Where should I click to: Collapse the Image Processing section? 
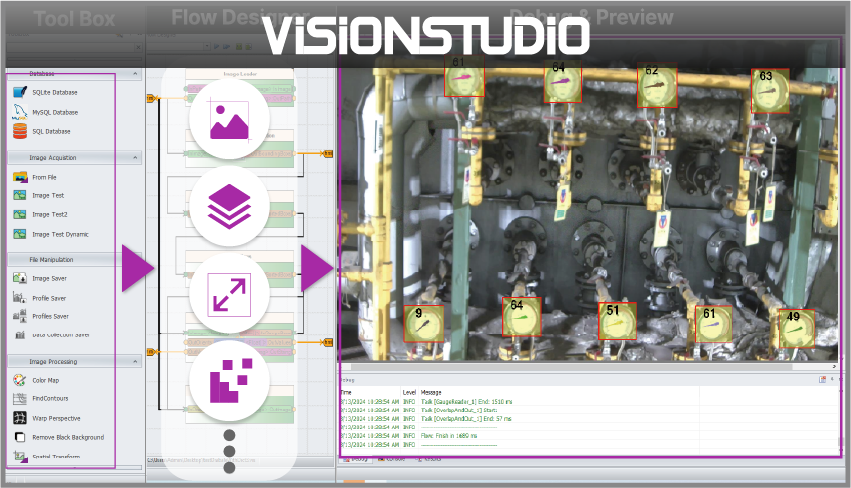click(x=135, y=361)
